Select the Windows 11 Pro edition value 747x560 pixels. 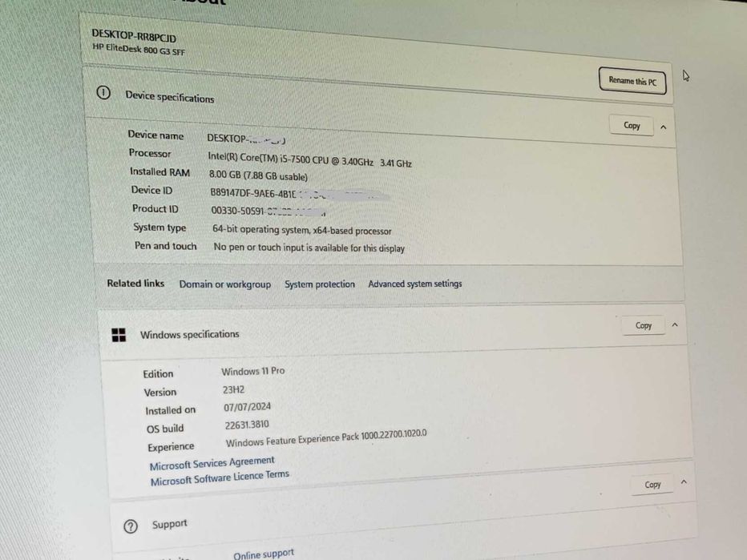(x=253, y=371)
